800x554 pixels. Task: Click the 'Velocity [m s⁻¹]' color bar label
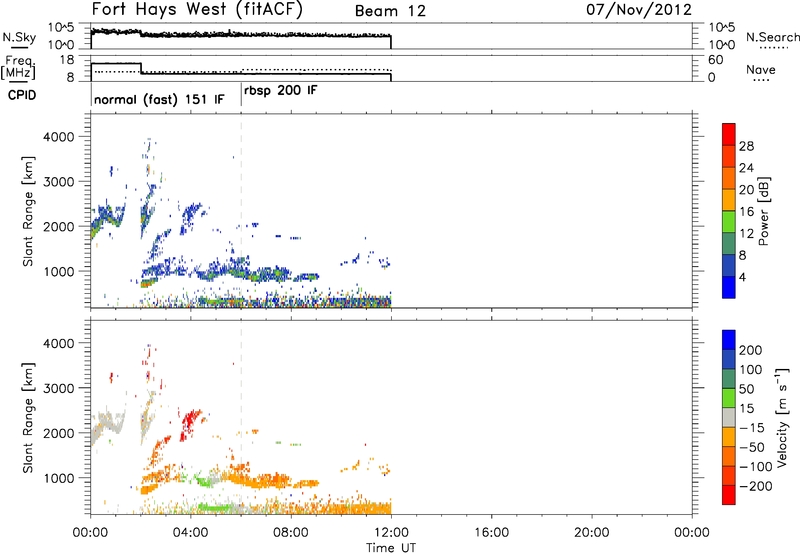(x=782, y=417)
